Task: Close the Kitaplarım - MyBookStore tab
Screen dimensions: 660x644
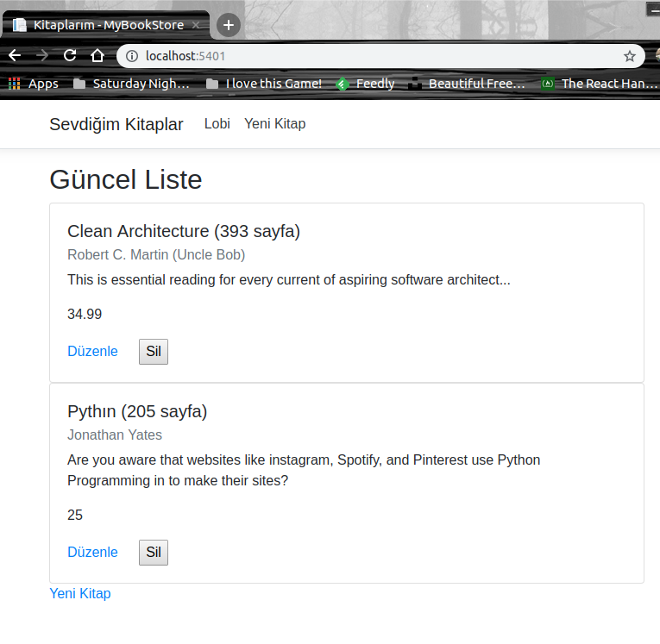Action: coord(197,25)
